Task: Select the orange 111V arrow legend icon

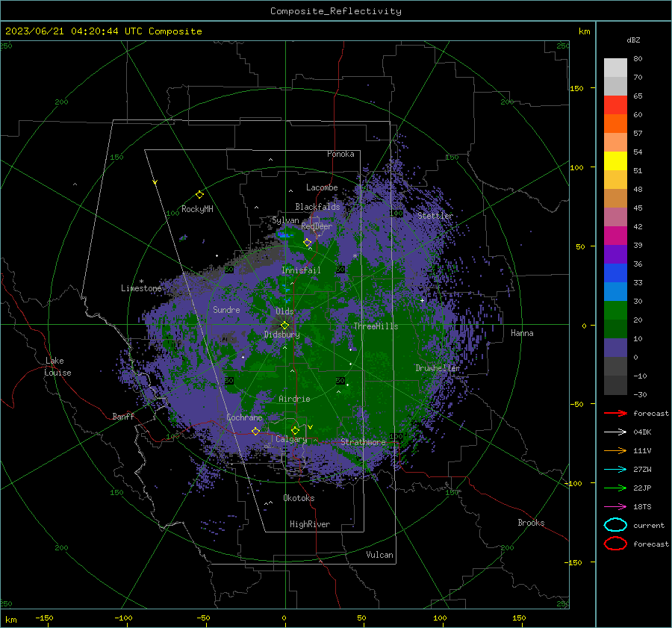Action: click(615, 450)
